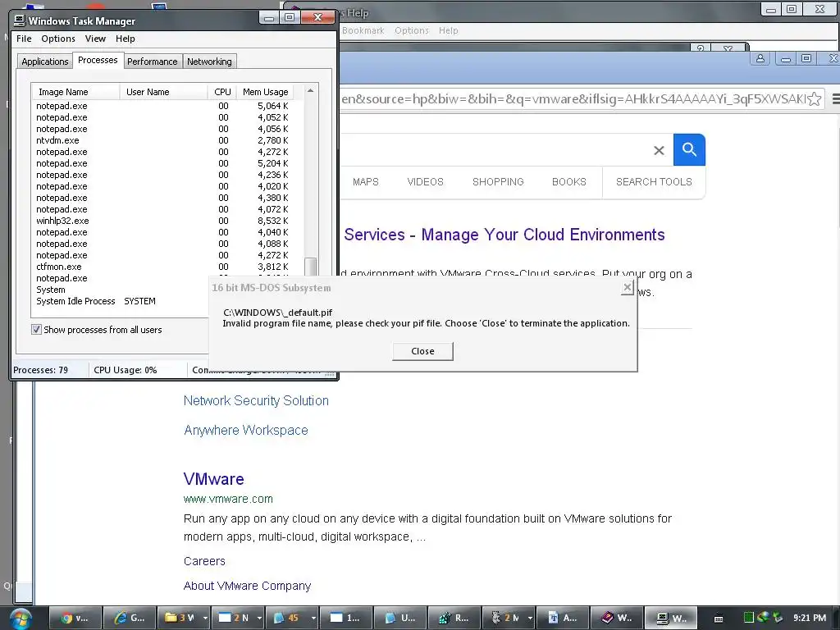Open the Chrome hamburger menu

click(x=836, y=98)
